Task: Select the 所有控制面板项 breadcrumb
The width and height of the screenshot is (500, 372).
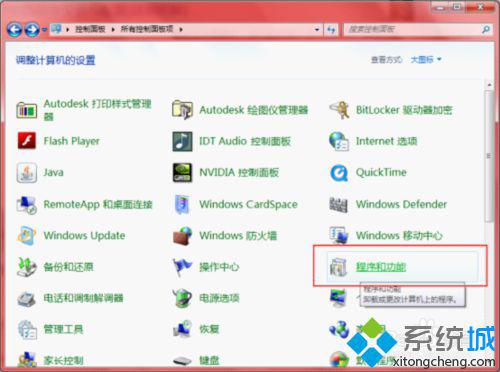Action: [x=147, y=29]
